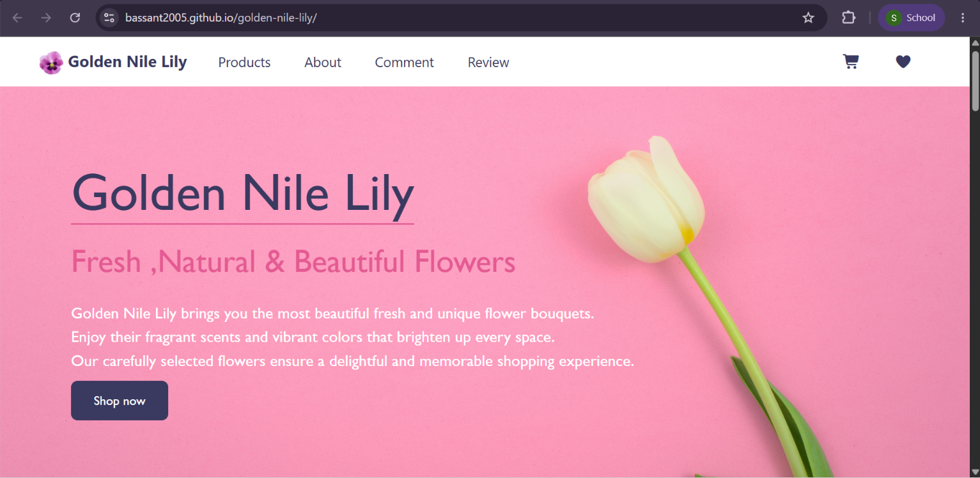This screenshot has width=980, height=478.
Task: Click the 'Fresh ,Natural & Beautiful Flowers' subtitle
Action: tap(293, 262)
